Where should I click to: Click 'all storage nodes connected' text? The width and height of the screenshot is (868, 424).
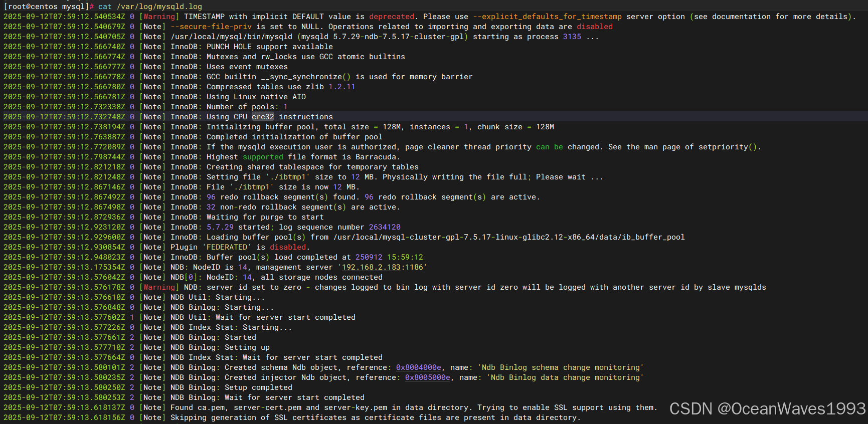tap(321, 277)
